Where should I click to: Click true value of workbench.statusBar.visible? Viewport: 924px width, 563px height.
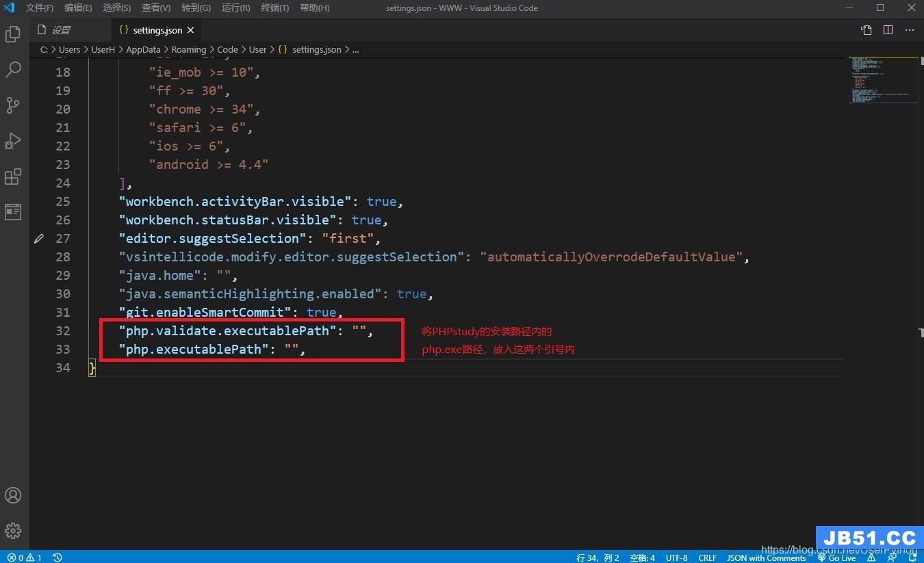(366, 220)
